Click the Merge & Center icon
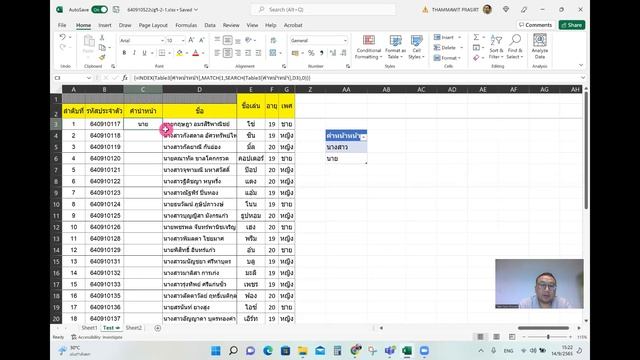Image resolution: width=640 pixels, height=360 pixels. 273,53
